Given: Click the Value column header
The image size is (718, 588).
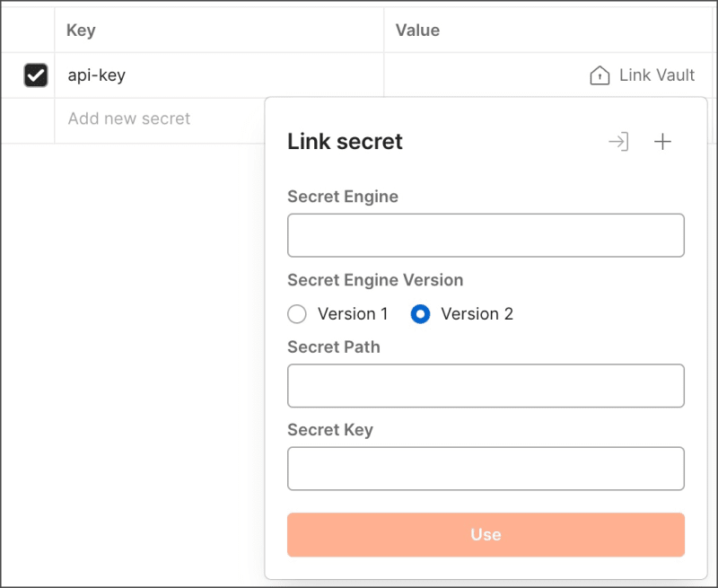Looking at the screenshot, I should tap(418, 30).
